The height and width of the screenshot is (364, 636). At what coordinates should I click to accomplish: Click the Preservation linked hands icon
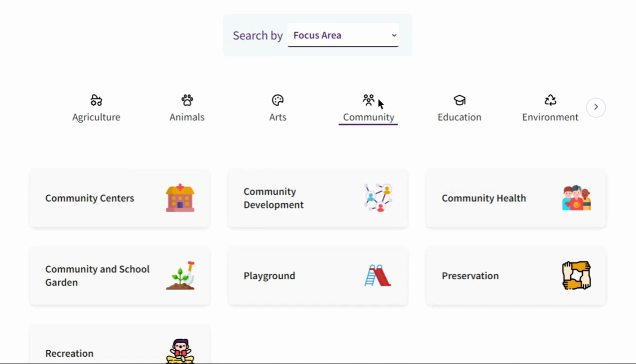(576, 275)
